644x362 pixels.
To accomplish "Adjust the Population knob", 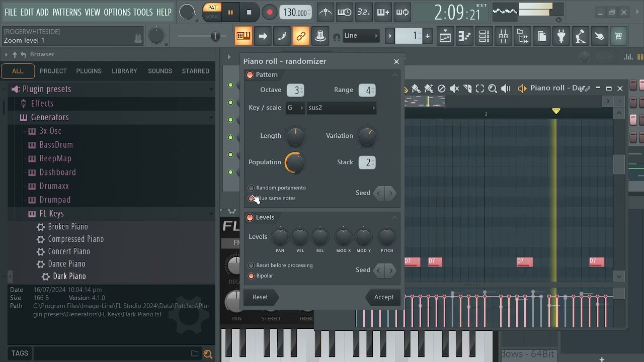I will (295, 163).
